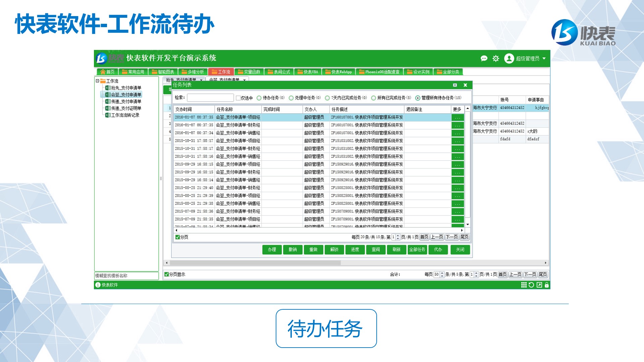The image size is (644, 362).
Task: Sort by the 交办时间 column header
Action: click(194, 109)
